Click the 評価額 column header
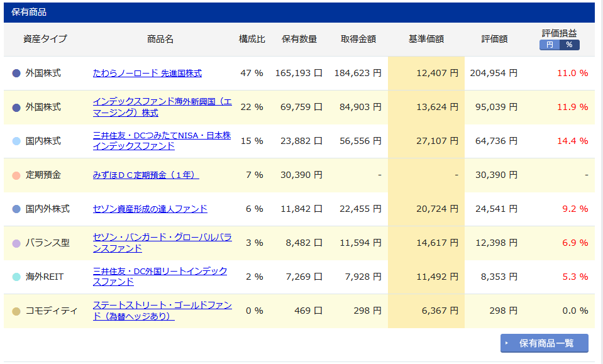 coord(495,39)
